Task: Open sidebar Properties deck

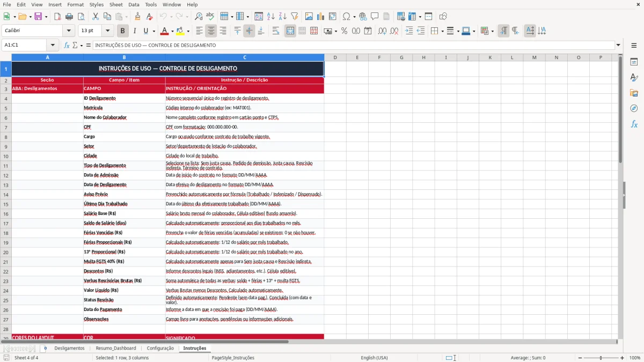Action: click(634, 62)
